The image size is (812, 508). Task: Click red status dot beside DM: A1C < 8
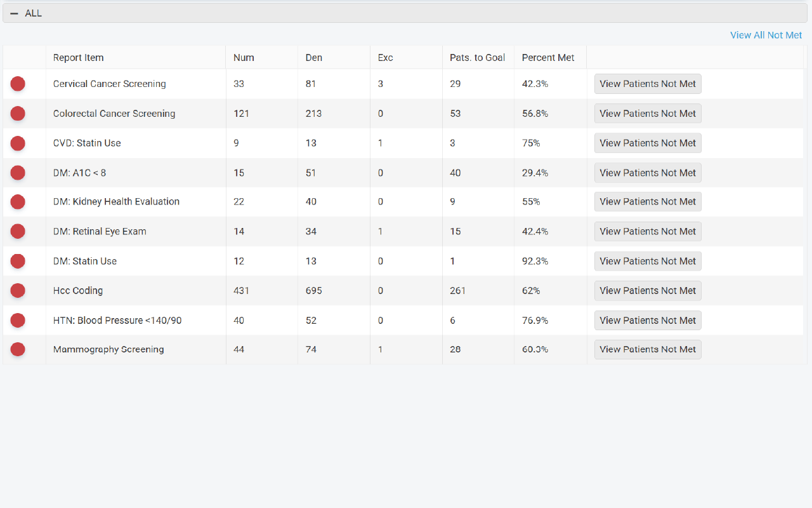18,173
